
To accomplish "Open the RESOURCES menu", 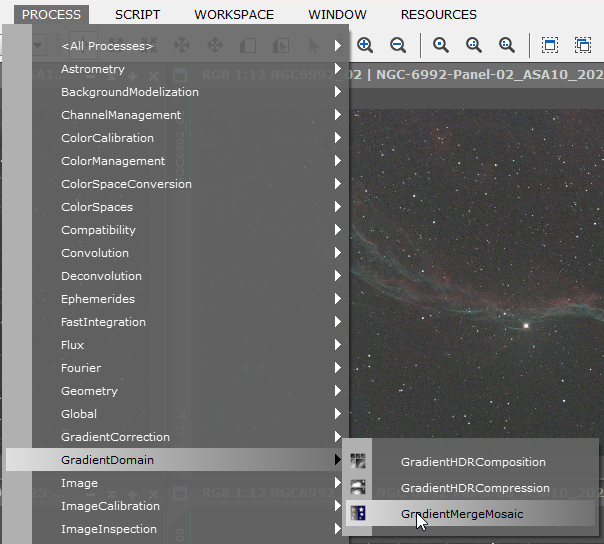I will (438, 15).
